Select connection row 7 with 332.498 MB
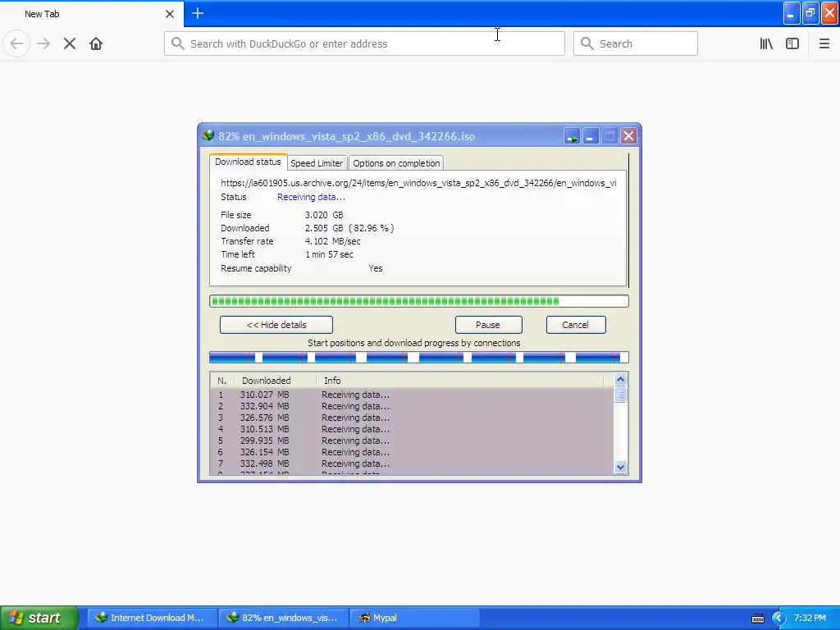840x630 pixels. click(x=412, y=464)
